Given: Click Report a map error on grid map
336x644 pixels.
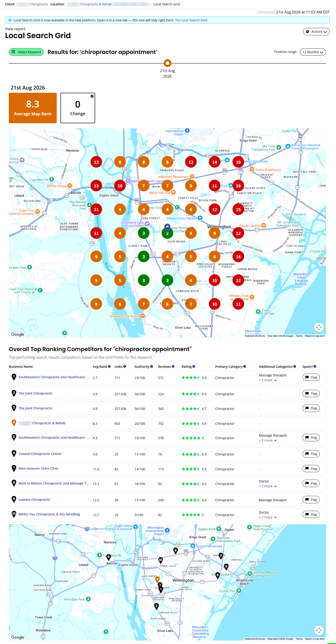Looking at the screenshot, I should (315, 336).
